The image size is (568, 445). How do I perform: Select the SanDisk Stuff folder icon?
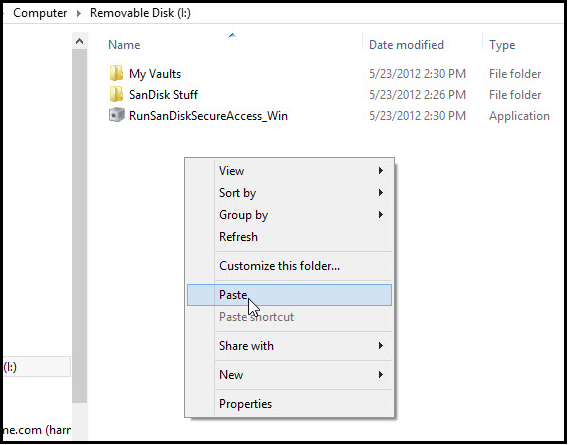click(116, 95)
